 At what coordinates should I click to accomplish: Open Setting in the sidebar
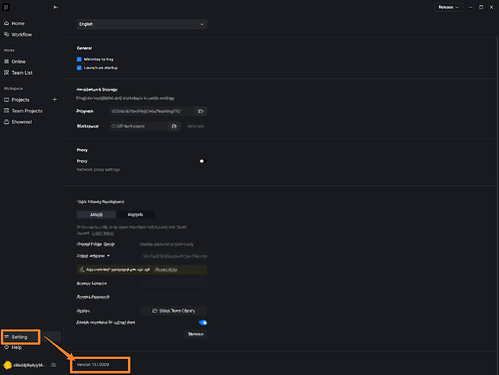[19, 337]
